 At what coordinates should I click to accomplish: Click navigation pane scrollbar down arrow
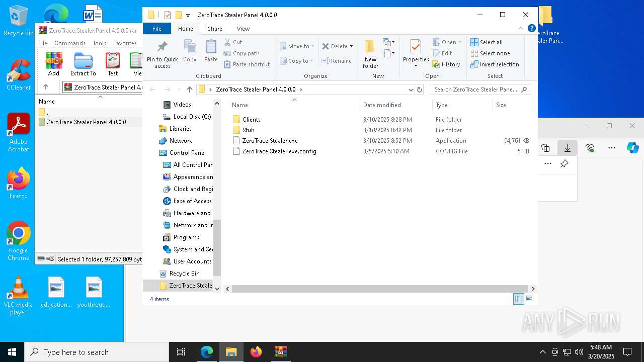(x=217, y=289)
